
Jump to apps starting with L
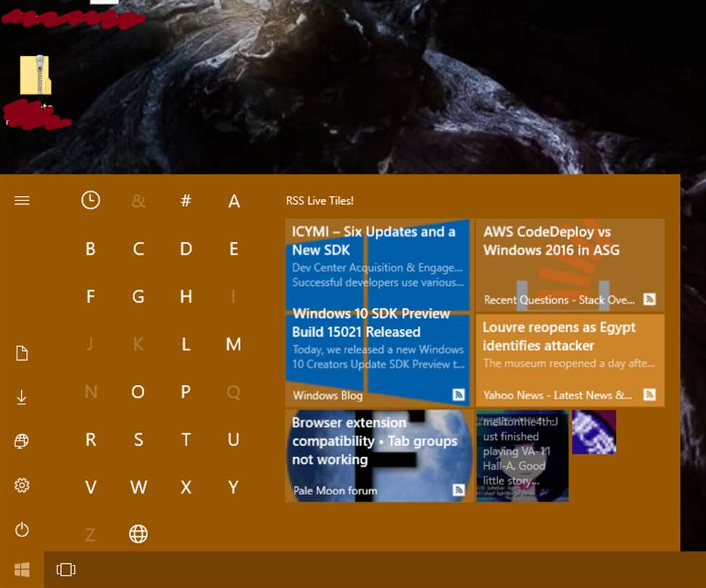(x=186, y=344)
